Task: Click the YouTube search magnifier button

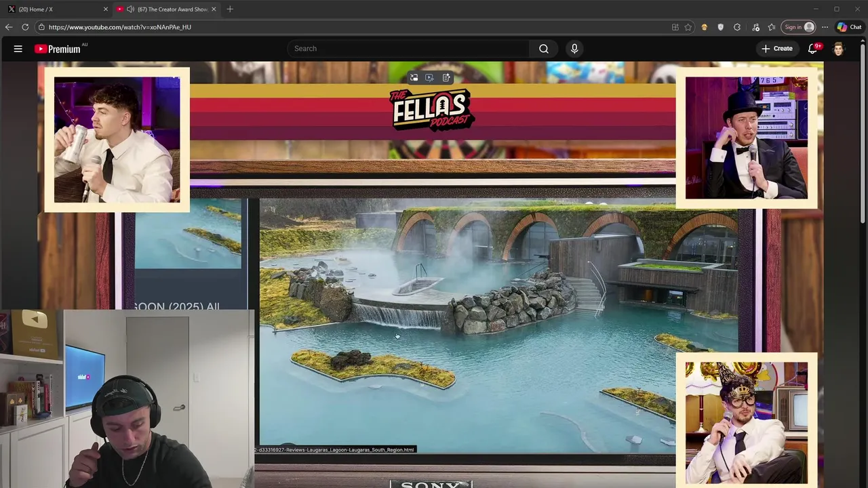Action: pyautogui.click(x=544, y=49)
